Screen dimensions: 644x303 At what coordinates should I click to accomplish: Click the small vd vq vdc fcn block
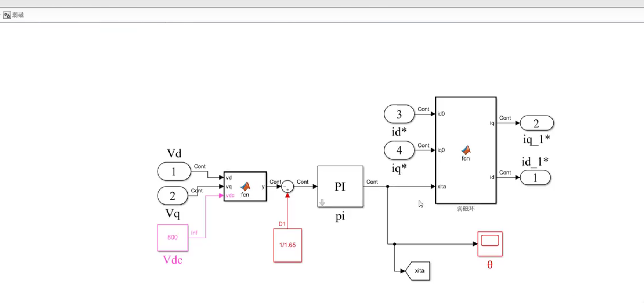coord(245,187)
